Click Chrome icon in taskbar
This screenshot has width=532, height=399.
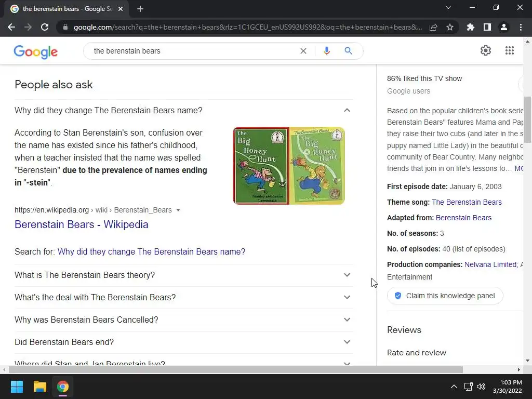coord(63,387)
